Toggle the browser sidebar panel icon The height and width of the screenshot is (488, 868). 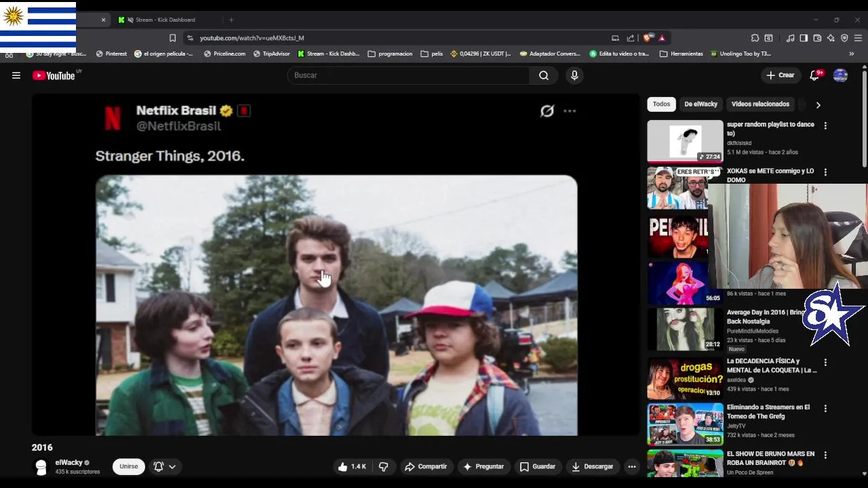pos(804,38)
